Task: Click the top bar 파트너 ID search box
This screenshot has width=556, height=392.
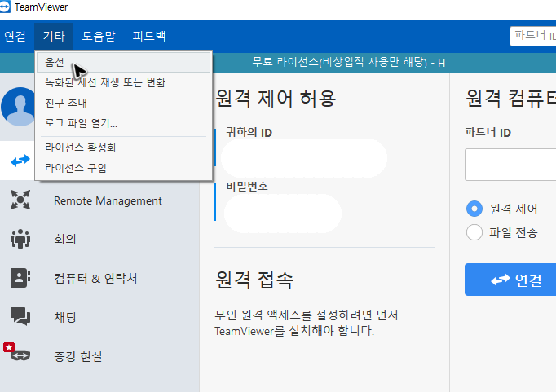Action: [x=533, y=36]
